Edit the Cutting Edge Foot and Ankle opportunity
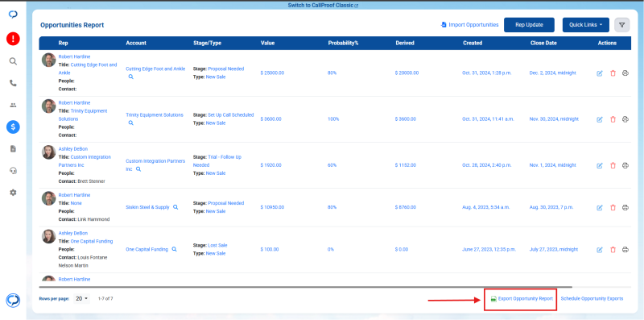Viewport: 644px width, 320px height. [x=599, y=73]
